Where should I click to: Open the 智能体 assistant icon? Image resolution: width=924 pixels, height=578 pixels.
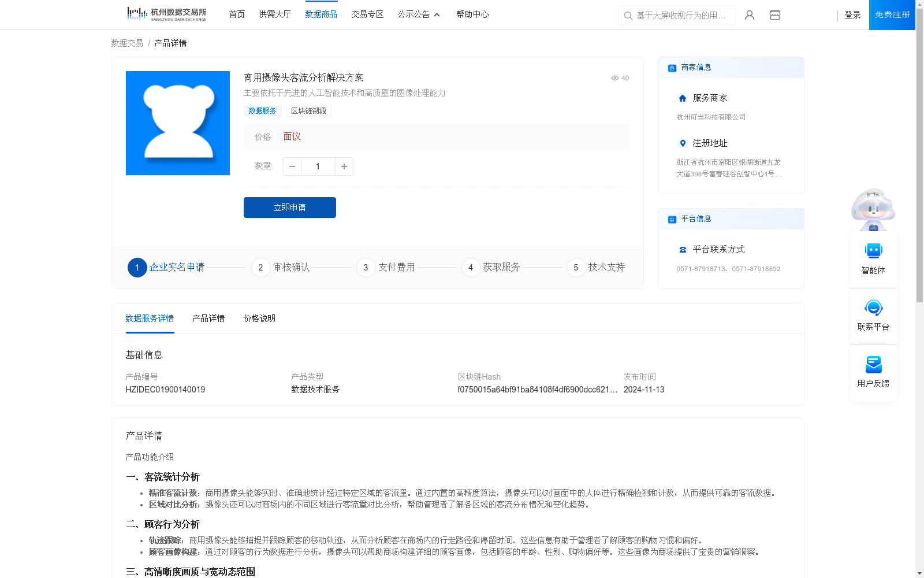(x=873, y=251)
